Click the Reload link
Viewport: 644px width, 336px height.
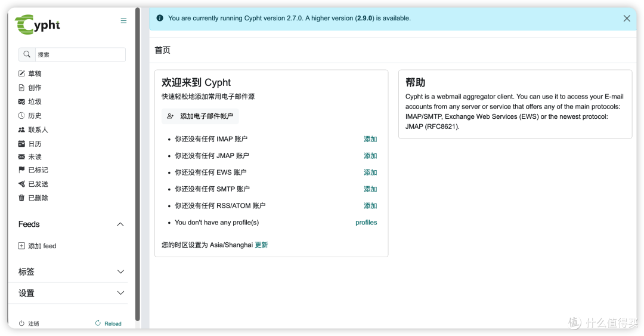(113, 323)
